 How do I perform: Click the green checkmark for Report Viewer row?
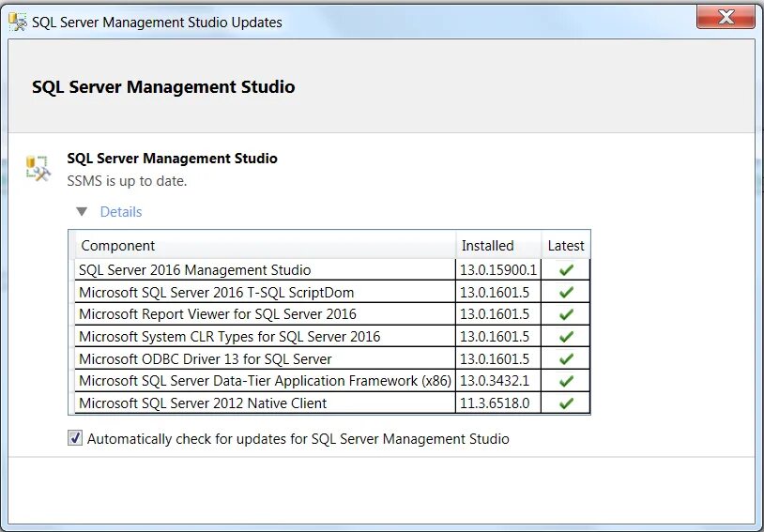coord(566,314)
